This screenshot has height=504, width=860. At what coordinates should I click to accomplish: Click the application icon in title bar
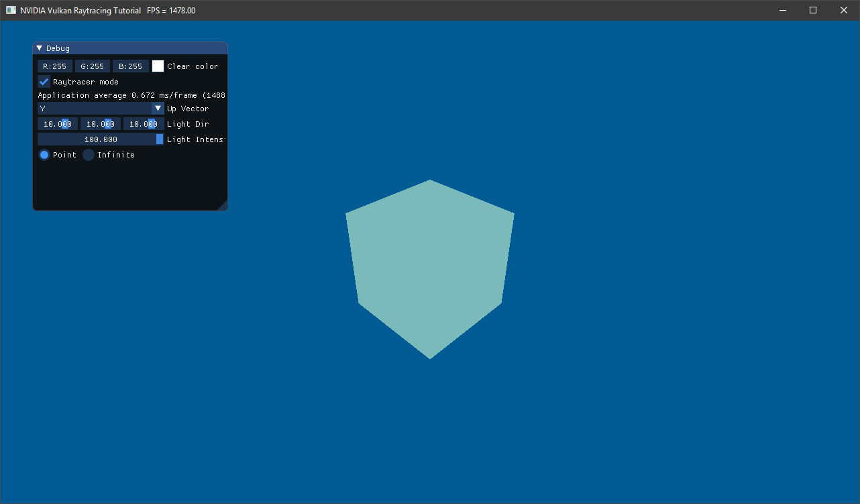[11, 11]
